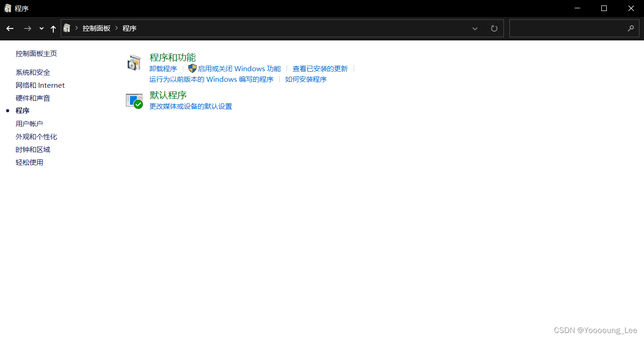Open 运行为以前版本的 Windows 编写的程序
Image resolution: width=644 pixels, height=339 pixels.
coord(211,79)
